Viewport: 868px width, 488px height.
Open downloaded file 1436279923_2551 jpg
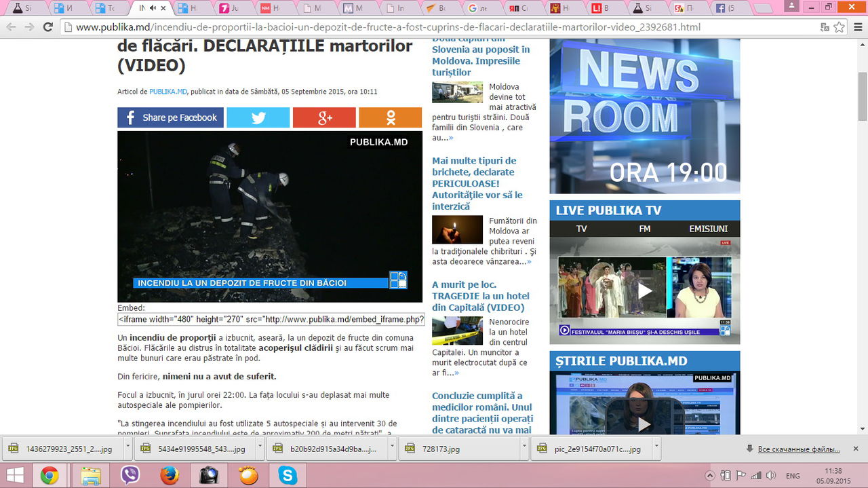(62, 449)
